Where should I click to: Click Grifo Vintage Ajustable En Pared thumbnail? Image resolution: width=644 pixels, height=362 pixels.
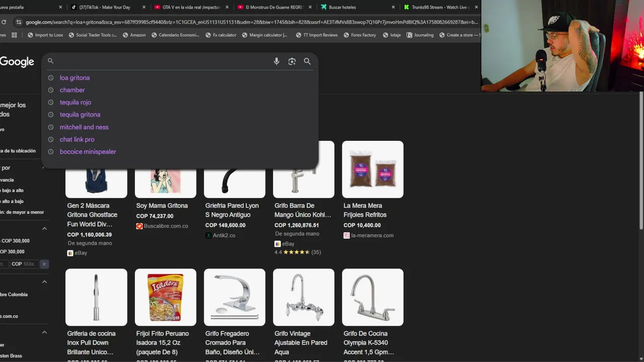coord(303,297)
